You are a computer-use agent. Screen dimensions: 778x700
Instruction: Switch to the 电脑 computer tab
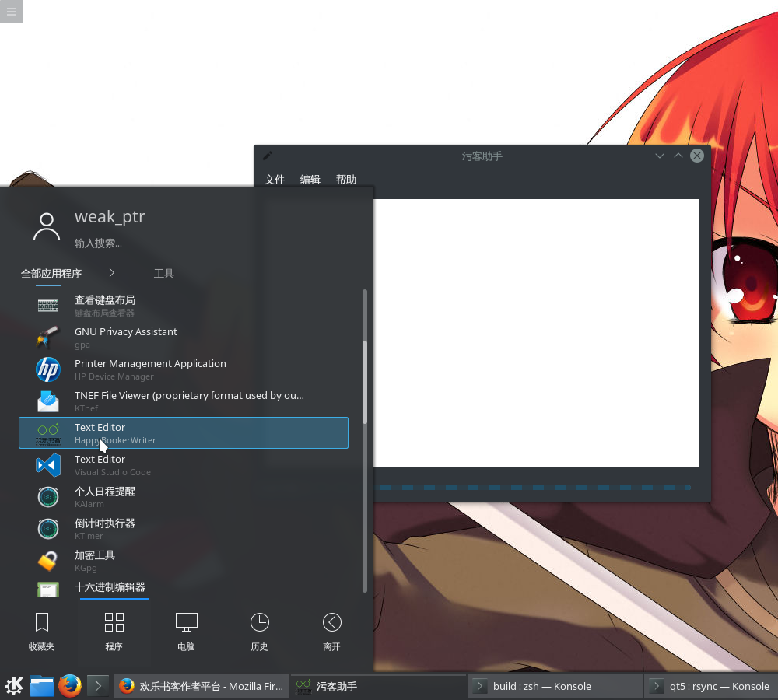point(187,631)
